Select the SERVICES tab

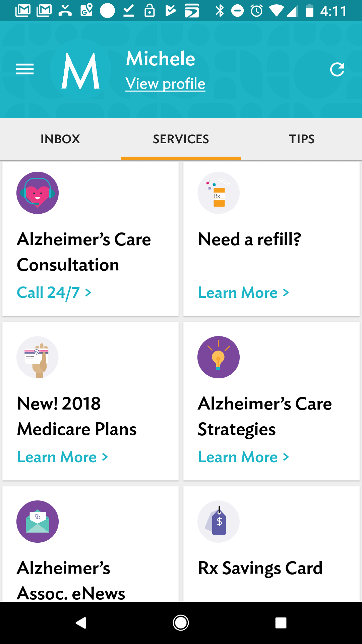click(181, 139)
